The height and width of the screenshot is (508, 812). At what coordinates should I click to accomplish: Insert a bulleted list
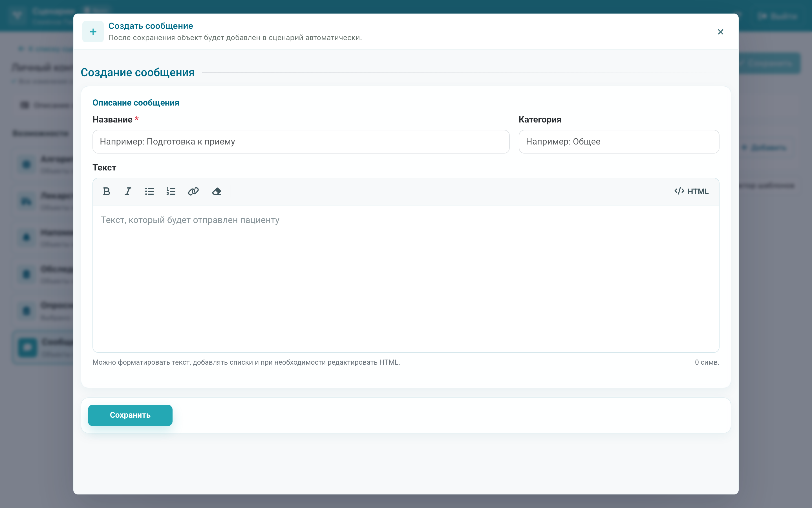(x=149, y=192)
